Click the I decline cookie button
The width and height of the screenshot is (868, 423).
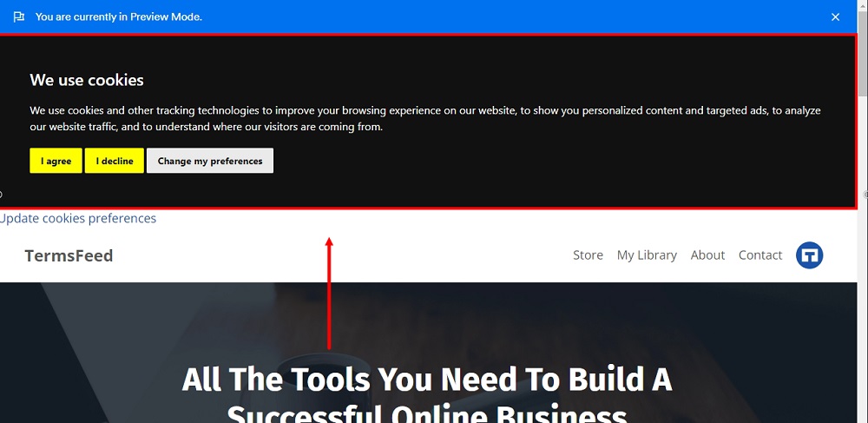(x=114, y=161)
